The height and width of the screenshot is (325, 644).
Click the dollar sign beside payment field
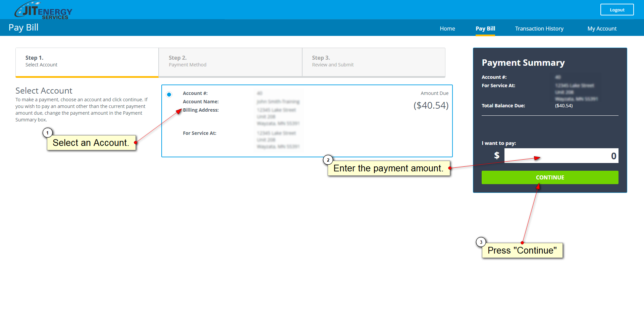pyautogui.click(x=497, y=156)
